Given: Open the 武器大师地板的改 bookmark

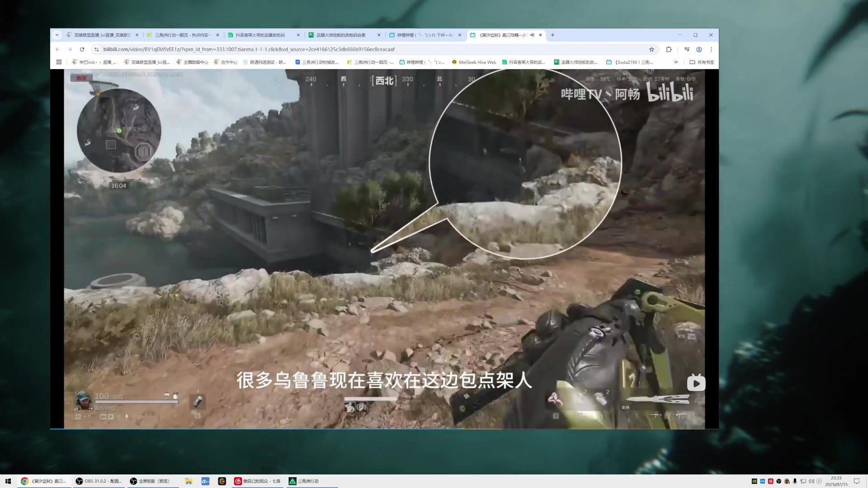Looking at the screenshot, I should click(576, 62).
